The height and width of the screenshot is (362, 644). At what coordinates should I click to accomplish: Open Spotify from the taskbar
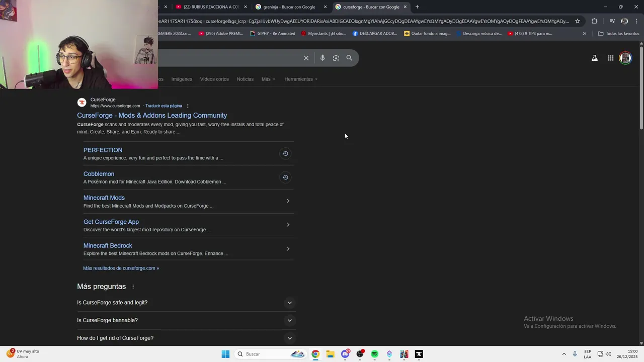[374, 354]
